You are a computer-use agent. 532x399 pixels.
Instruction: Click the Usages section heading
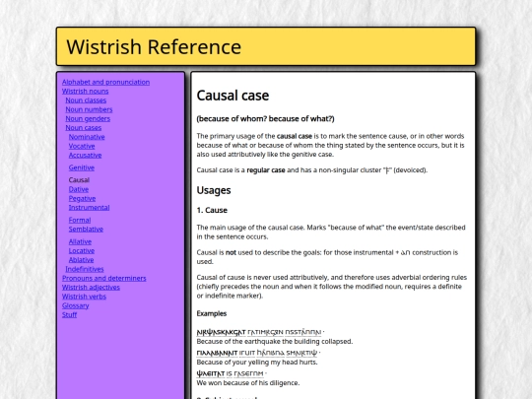point(214,190)
